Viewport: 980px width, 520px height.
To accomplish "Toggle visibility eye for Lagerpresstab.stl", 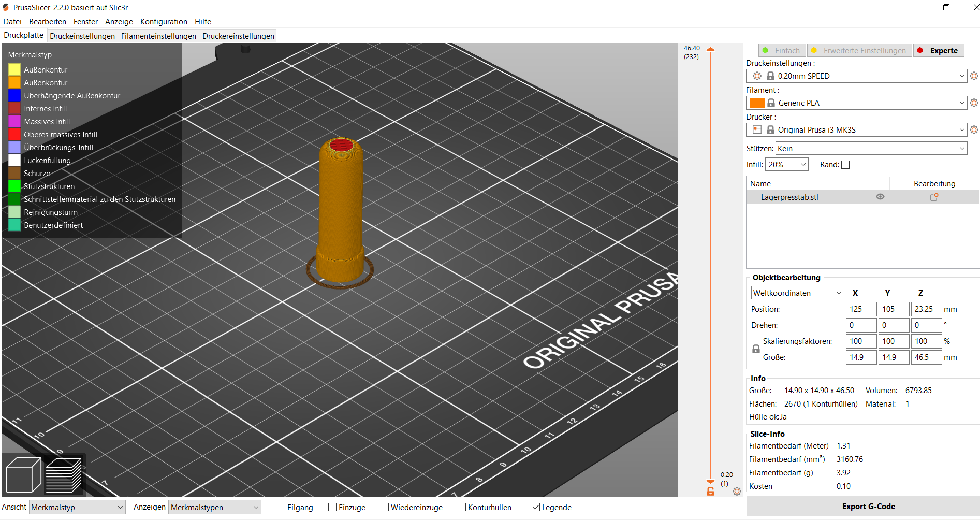I will [x=880, y=197].
